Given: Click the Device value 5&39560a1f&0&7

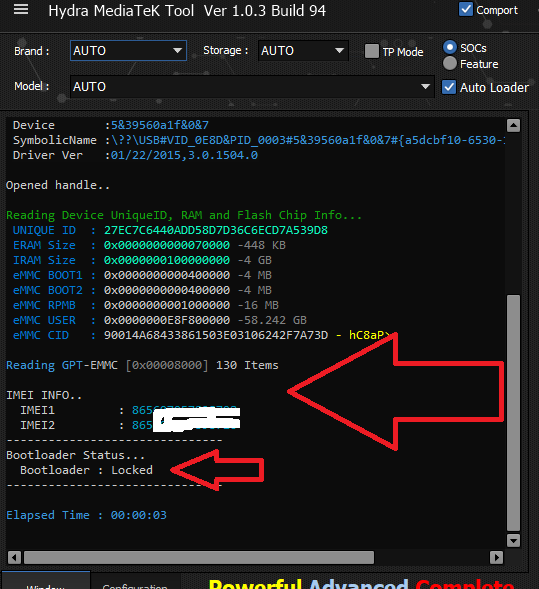Looking at the screenshot, I should coord(160,125).
